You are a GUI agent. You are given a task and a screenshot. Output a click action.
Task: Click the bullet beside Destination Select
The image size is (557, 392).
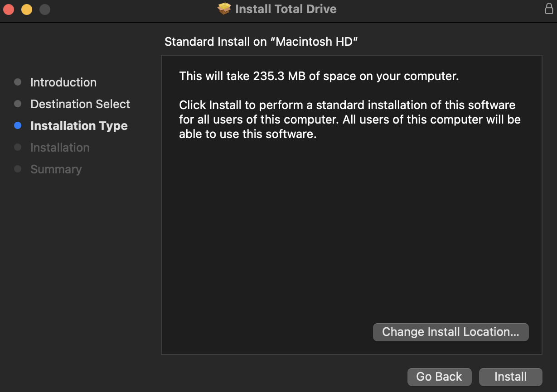(18, 104)
